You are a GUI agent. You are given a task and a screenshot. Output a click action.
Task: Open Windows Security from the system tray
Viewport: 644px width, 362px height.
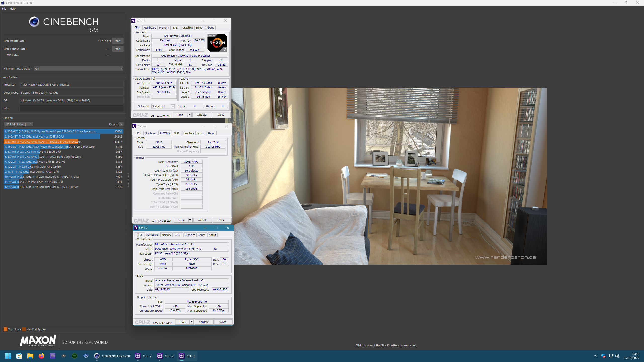click(603, 356)
